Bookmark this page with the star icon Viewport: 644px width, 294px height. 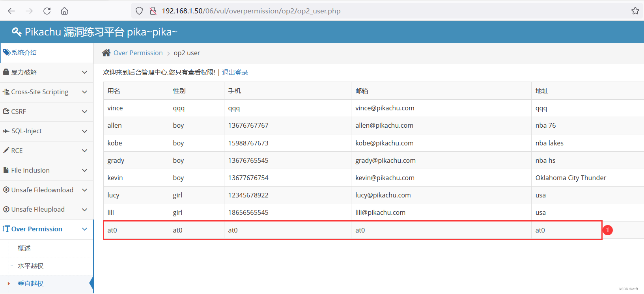pyautogui.click(x=635, y=11)
